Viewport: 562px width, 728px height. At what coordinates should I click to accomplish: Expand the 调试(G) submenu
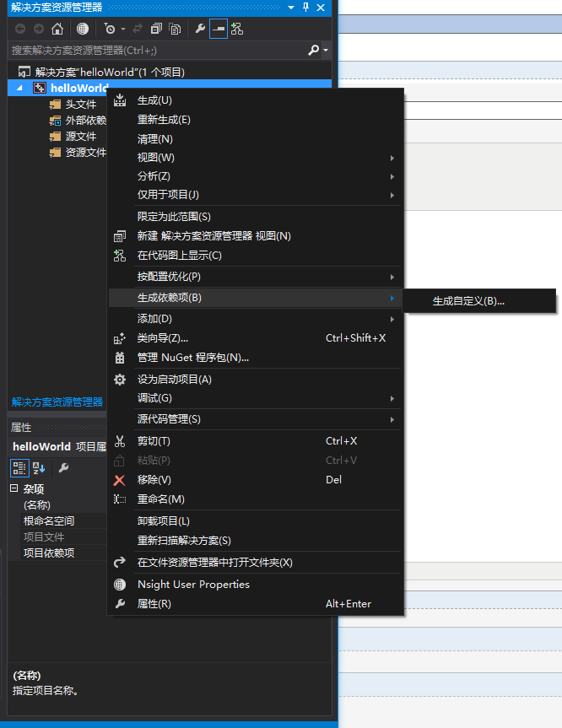255,398
